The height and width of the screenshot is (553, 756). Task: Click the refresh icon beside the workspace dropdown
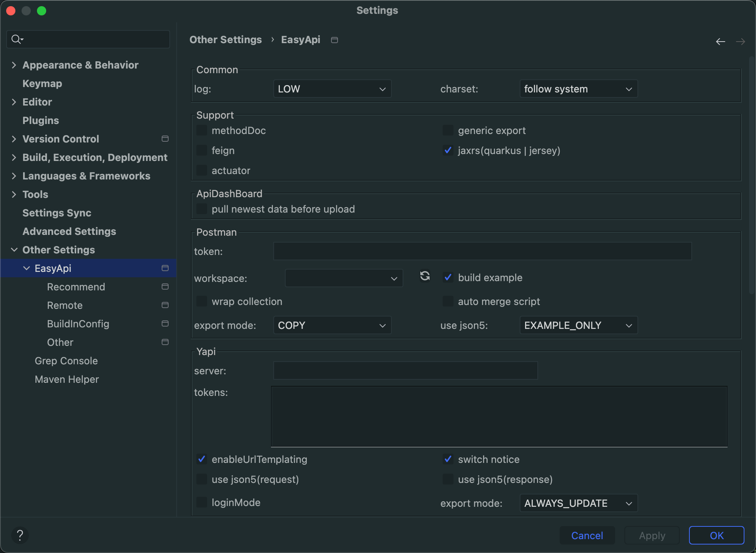(425, 276)
